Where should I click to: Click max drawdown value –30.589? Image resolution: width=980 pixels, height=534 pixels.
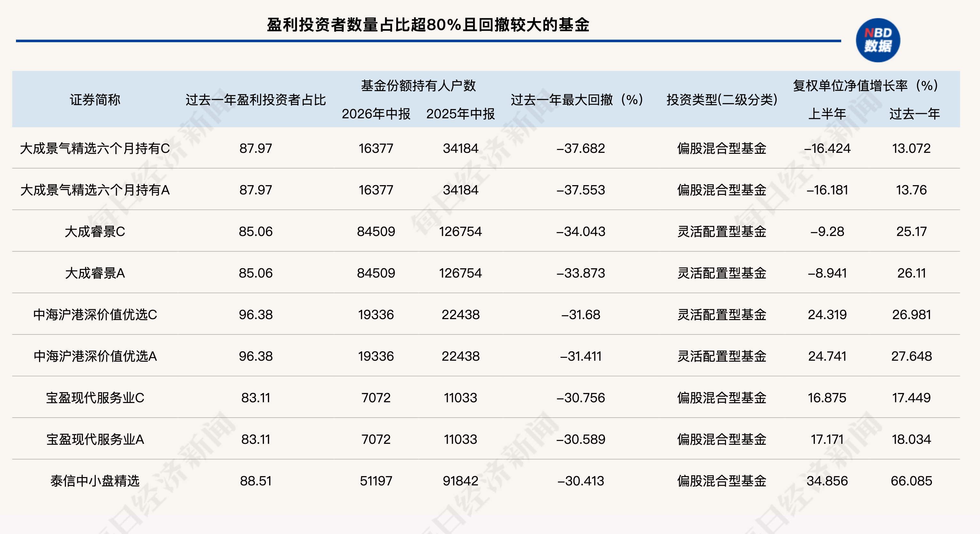581,439
